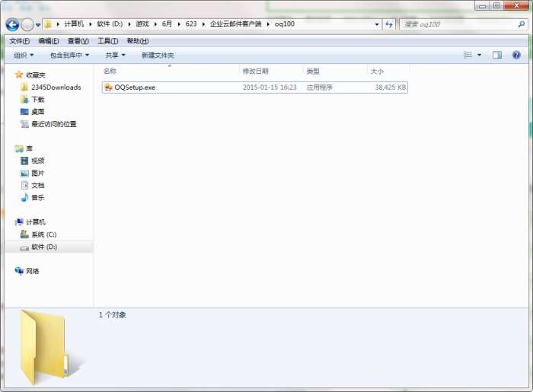Screen dimensions: 533x392
Task: Click the Back navigation arrow button
Action: (x=12, y=24)
